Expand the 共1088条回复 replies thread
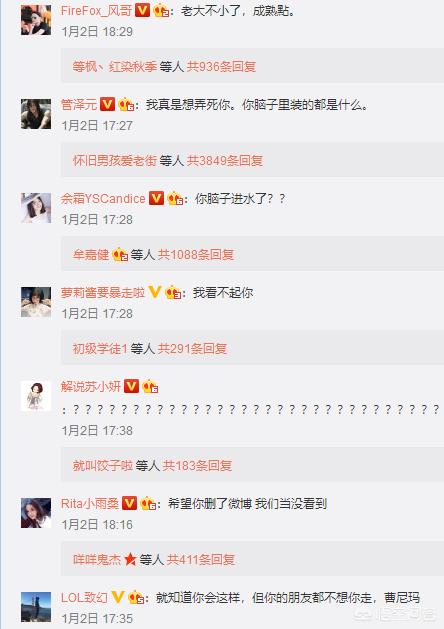 pos(196,254)
